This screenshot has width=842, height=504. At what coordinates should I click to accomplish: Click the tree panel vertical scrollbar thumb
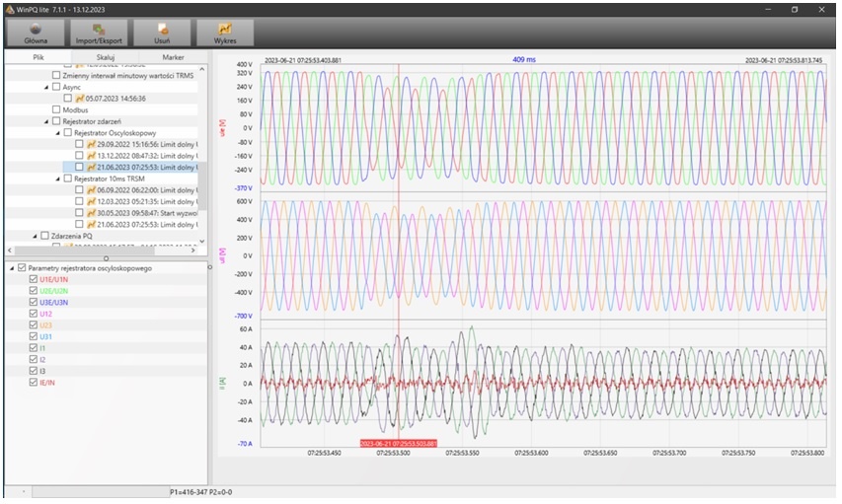[202, 185]
